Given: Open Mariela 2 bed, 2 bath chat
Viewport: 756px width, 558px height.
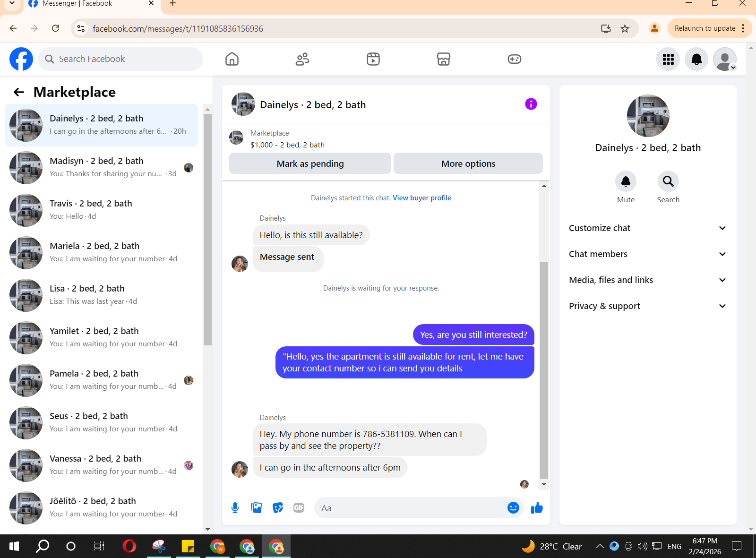Looking at the screenshot, I should pyautogui.click(x=102, y=253).
